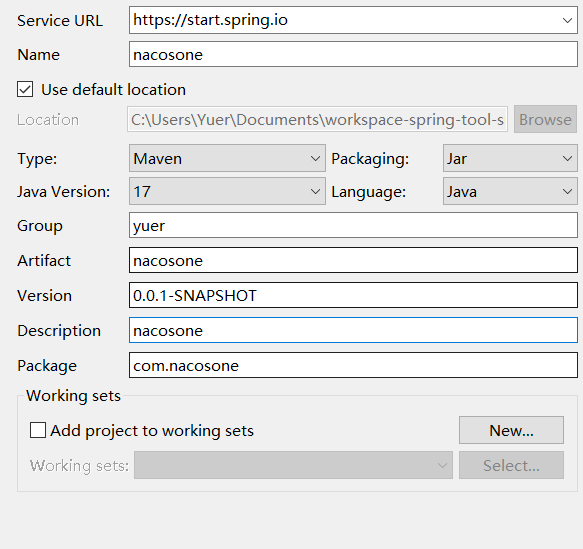Image resolution: width=583 pixels, height=549 pixels.
Task: Click the Package field com.nacosone
Action: (353, 365)
